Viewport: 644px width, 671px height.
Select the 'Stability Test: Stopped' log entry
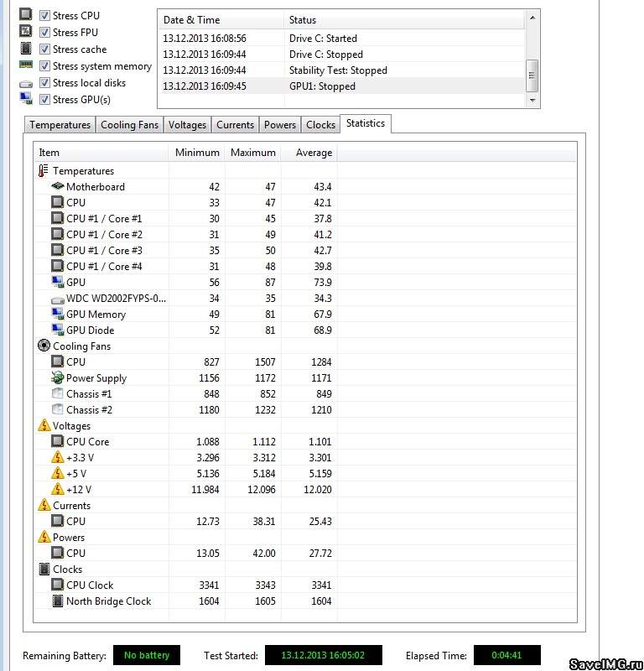click(341, 70)
